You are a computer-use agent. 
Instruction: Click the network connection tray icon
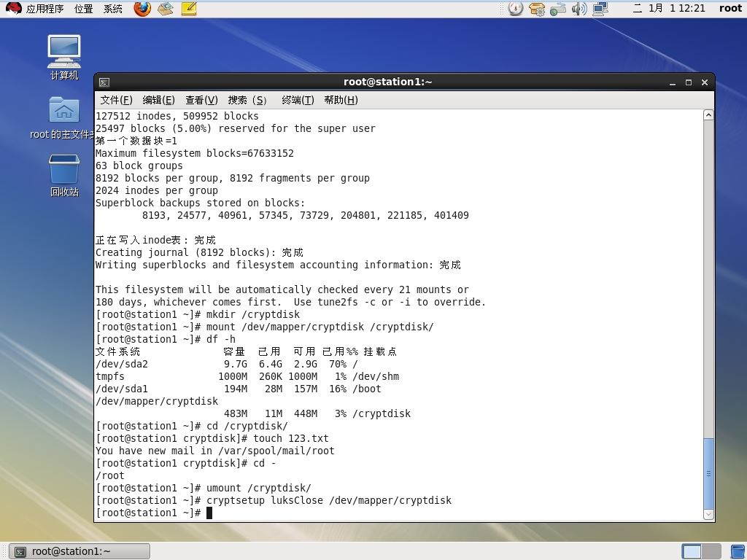[x=600, y=9]
